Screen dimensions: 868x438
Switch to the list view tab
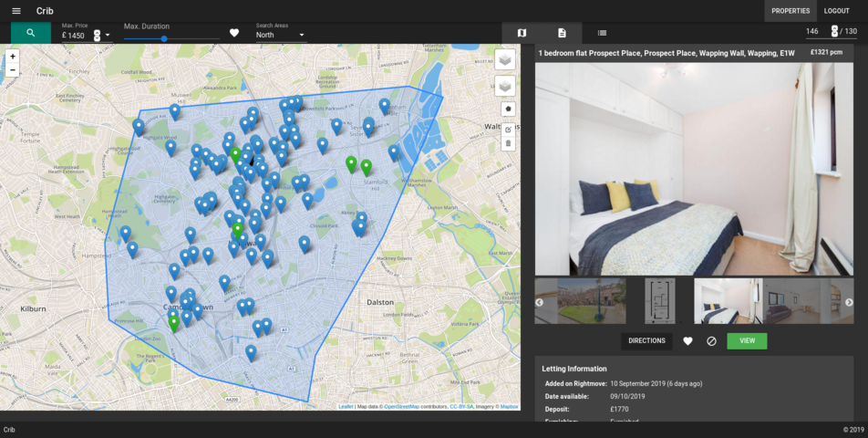pos(603,33)
